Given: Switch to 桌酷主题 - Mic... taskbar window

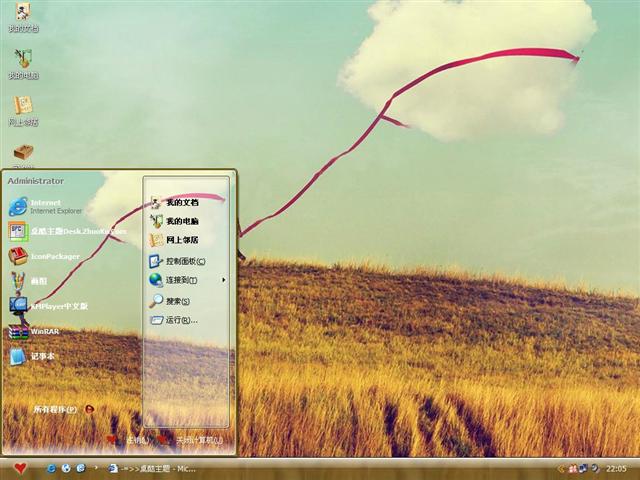Looking at the screenshot, I should (x=152, y=469).
